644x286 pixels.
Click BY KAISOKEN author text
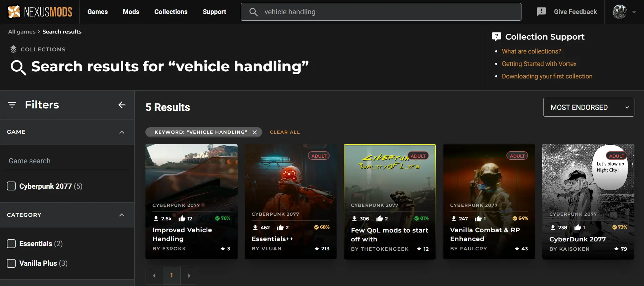[x=569, y=249]
